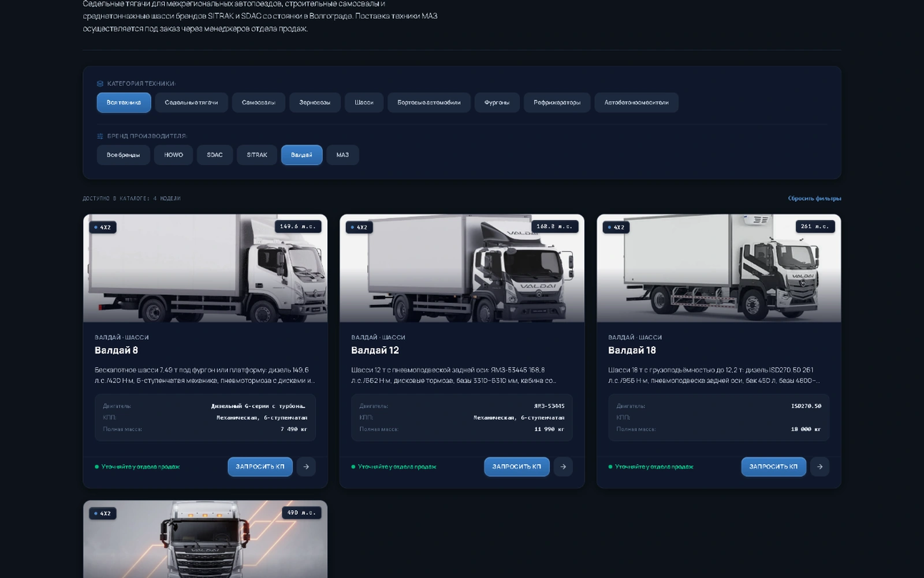Click arrow icon on Валдай 12 card

tap(563, 466)
